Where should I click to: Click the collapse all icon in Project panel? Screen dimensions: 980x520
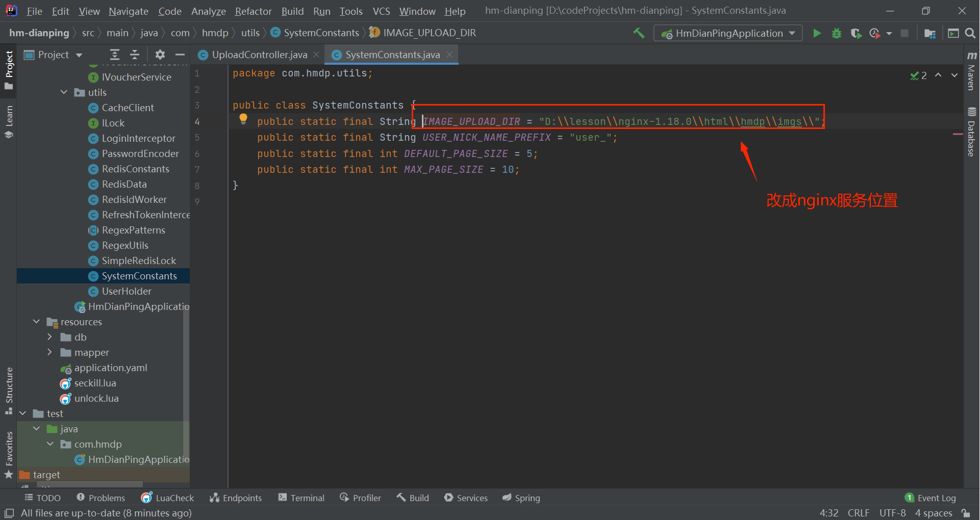(135, 55)
